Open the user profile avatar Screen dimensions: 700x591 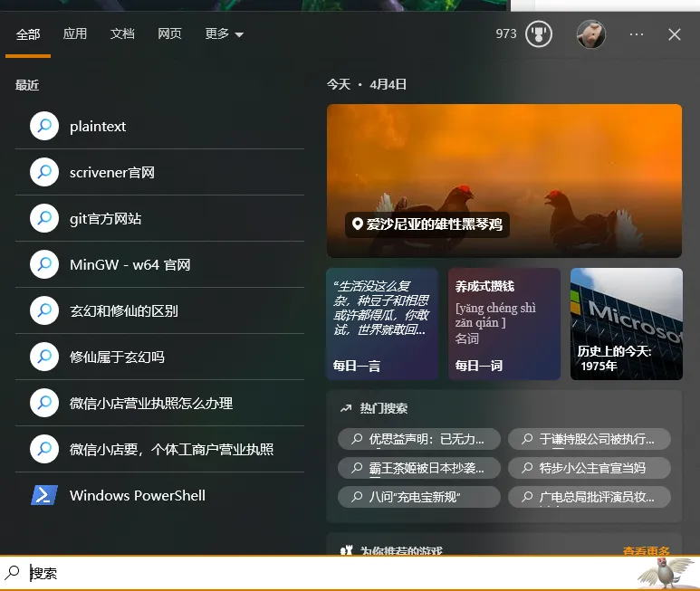(x=591, y=33)
